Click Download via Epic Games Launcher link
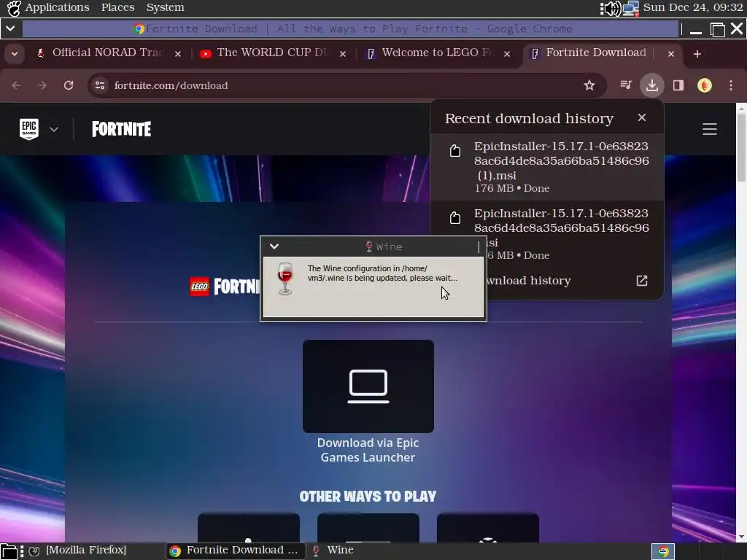Image resolution: width=747 pixels, height=560 pixels. coord(368,450)
